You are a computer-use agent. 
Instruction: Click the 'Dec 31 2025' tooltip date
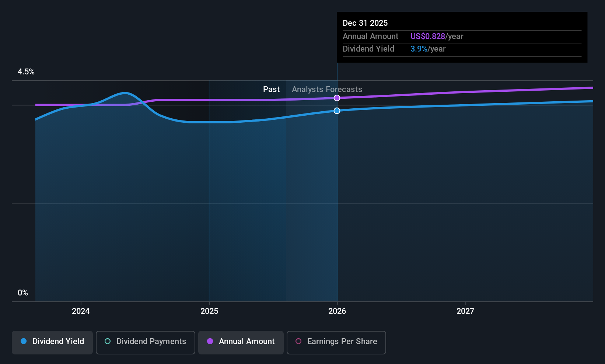[x=365, y=23]
